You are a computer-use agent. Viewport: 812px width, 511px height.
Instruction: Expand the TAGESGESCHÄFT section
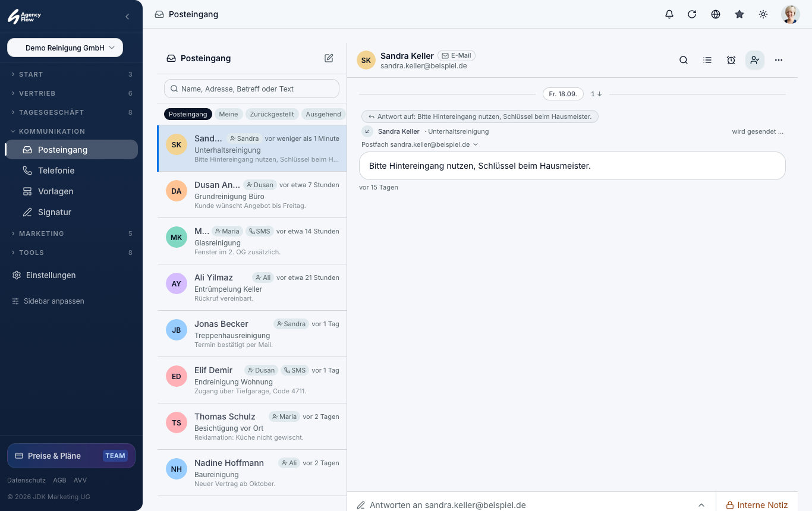[x=71, y=112]
